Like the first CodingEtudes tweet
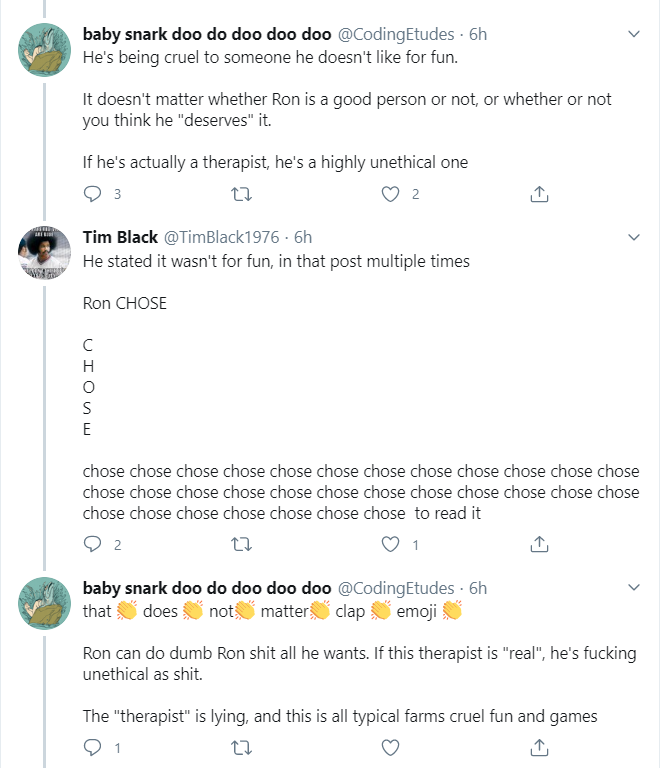Screen dimensions: 660x768 click(390, 194)
